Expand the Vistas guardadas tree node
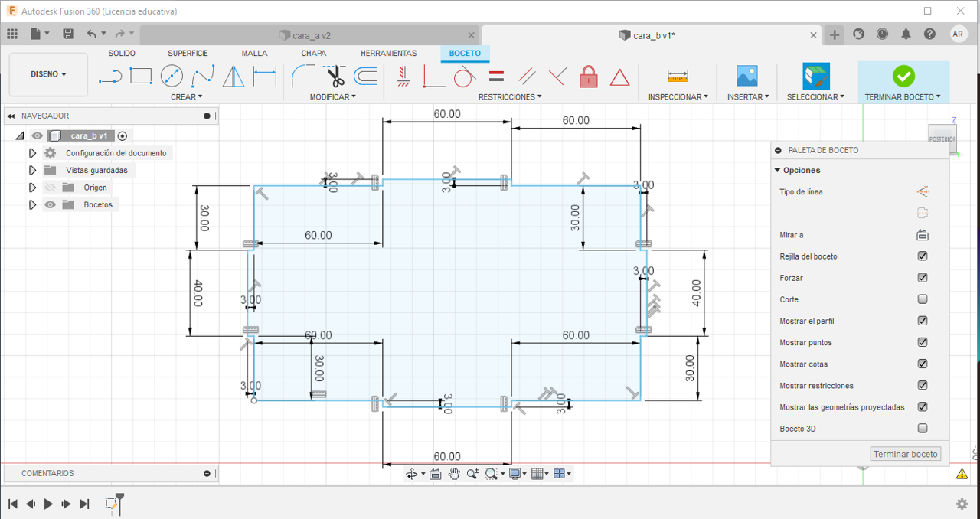980x519 pixels. pos(32,170)
